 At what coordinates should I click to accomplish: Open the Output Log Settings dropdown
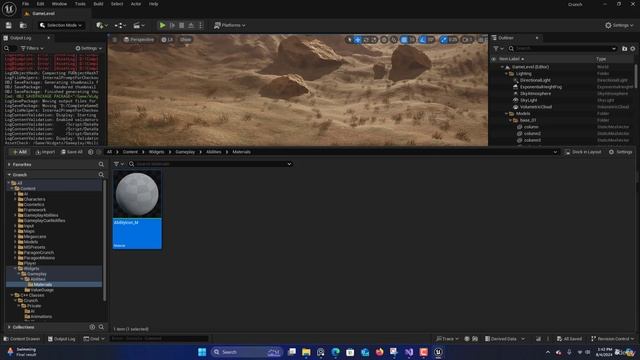click(x=89, y=48)
